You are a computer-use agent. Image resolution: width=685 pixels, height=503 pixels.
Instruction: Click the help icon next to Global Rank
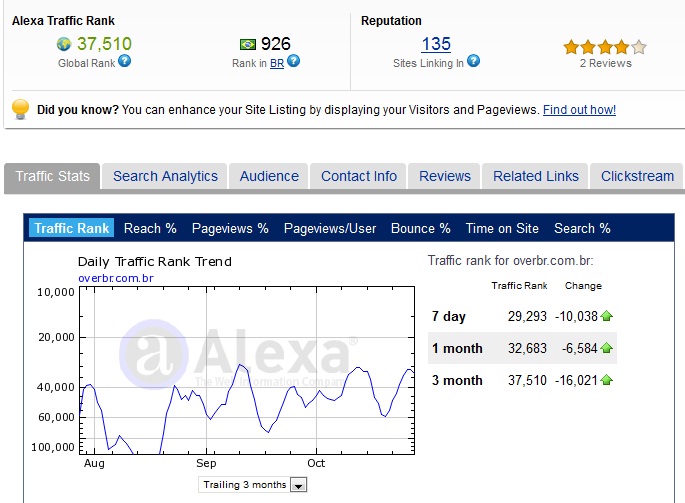[125, 62]
